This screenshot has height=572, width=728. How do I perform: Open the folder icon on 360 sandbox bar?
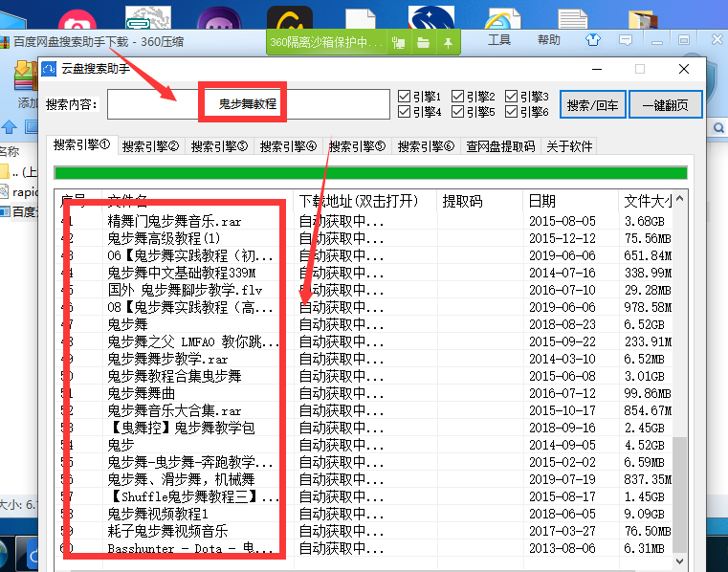pos(422,42)
